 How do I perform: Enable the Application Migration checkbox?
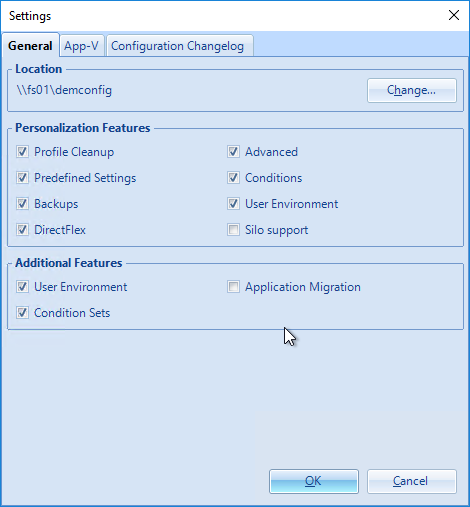click(233, 287)
